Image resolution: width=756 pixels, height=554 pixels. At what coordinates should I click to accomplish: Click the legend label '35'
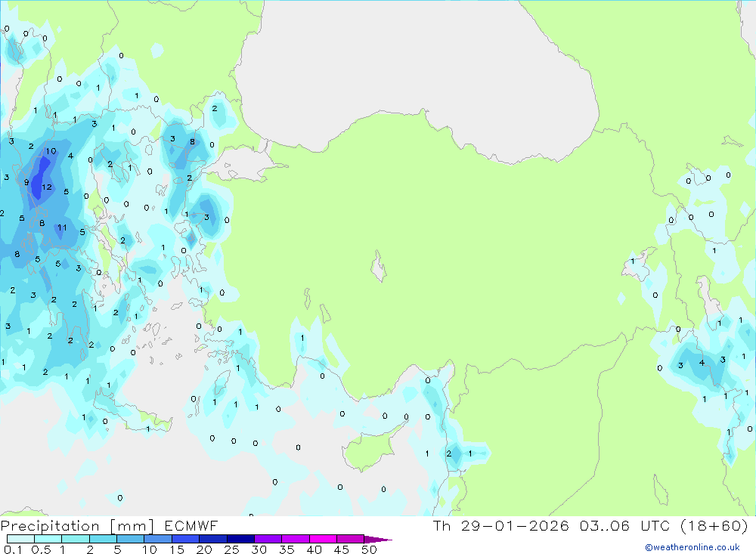(x=287, y=549)
